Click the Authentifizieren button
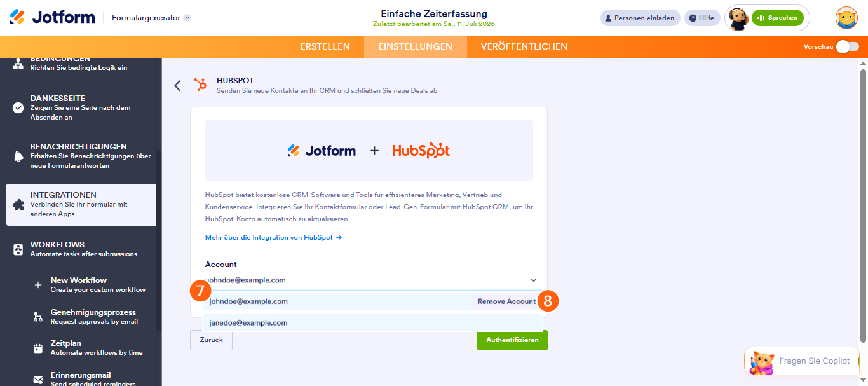This screenshot has width=868, height=386. (x=512, y=340)
